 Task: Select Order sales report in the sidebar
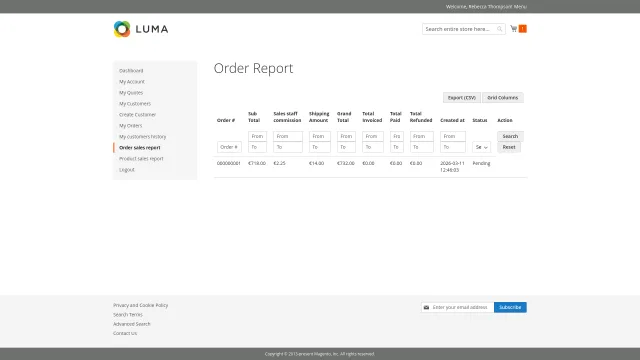(140, 148)
